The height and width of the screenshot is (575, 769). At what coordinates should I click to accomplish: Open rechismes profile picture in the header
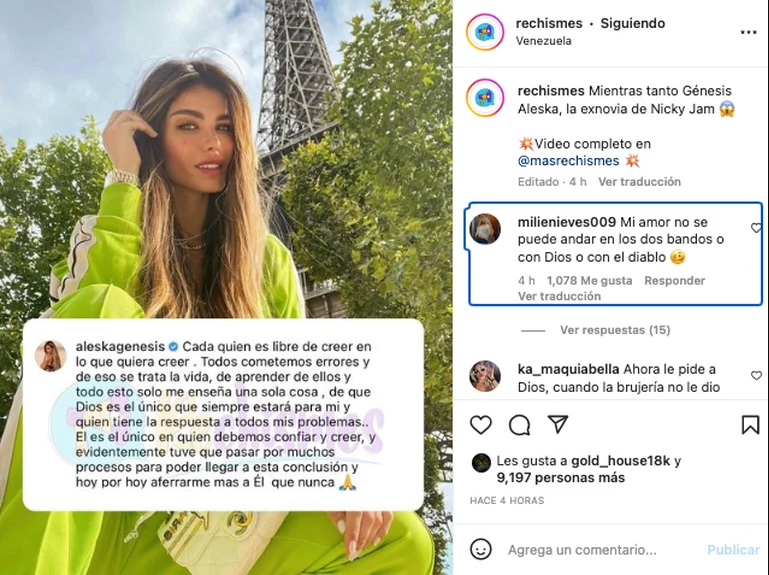pos(485,32)
